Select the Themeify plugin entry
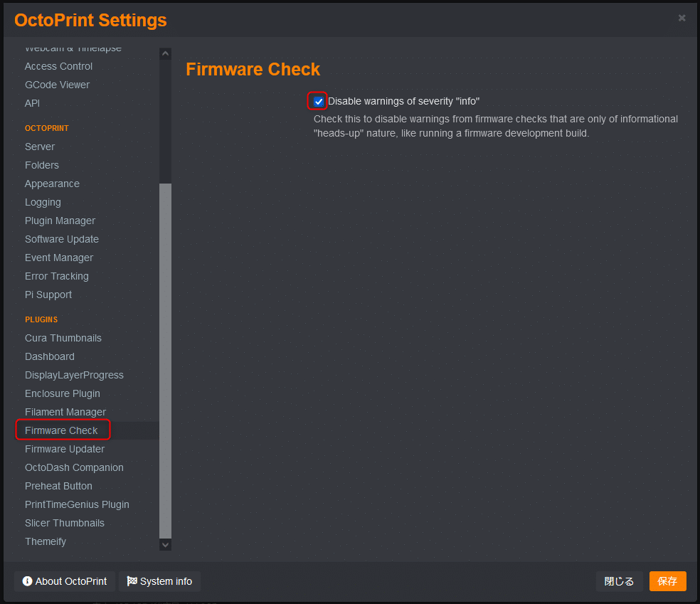The height and width of the screenshot is (604, 700). tap(46, 541)
